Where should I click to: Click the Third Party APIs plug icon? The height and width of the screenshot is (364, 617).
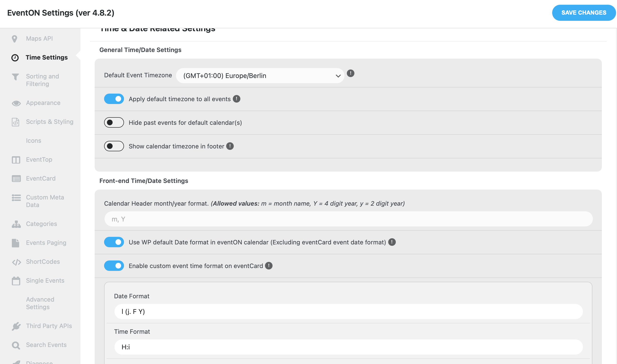pos(16,326)
